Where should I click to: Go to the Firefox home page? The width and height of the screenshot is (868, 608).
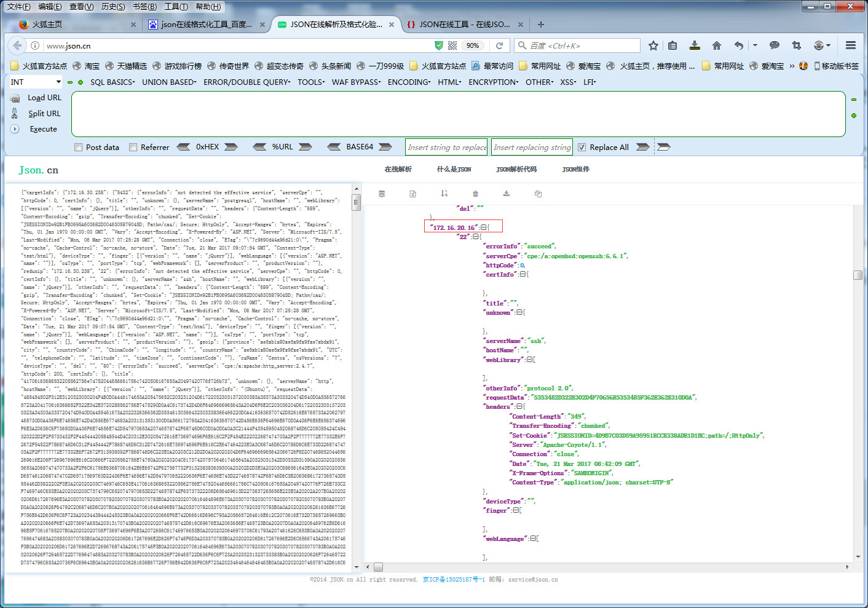click(717, 45)
